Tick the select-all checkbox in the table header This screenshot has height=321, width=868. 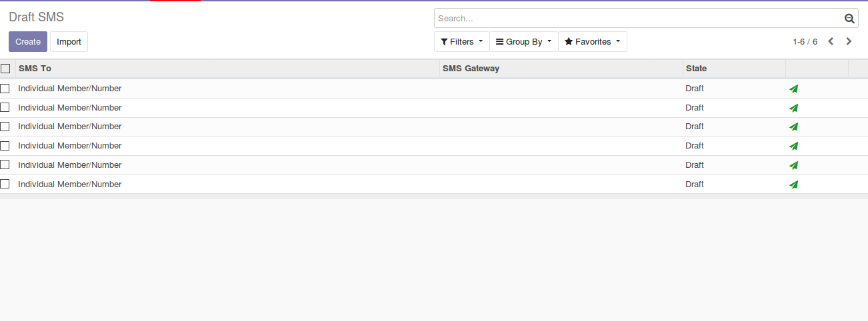(5, 69)
